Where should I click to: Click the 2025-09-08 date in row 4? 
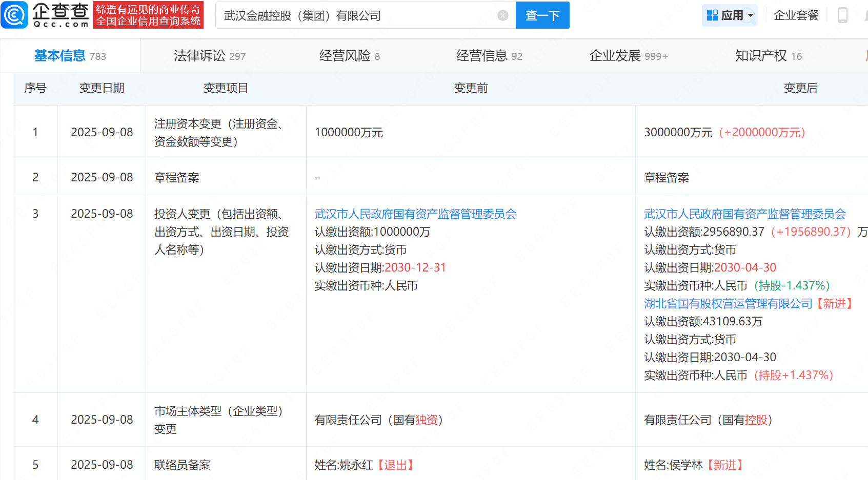tap(102, 420)
